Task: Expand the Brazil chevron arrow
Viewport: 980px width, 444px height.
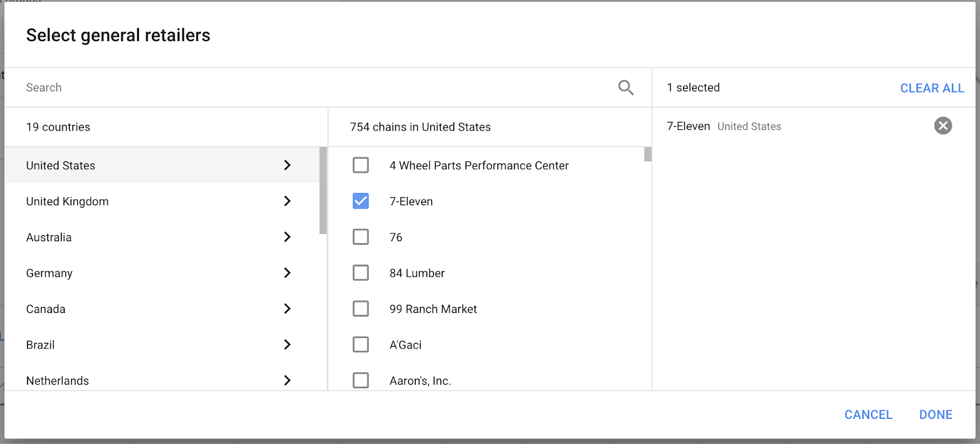Action: point(287,345)
